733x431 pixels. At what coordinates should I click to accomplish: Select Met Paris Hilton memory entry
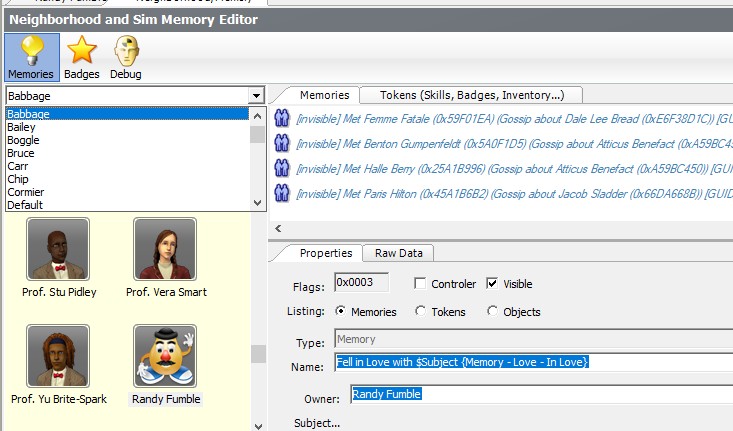point(500,192)
